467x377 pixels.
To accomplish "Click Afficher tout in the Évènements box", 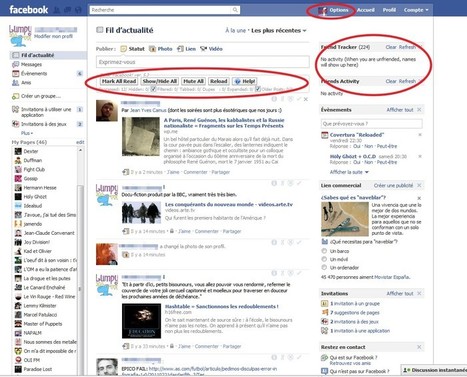I will pos(400,110).
